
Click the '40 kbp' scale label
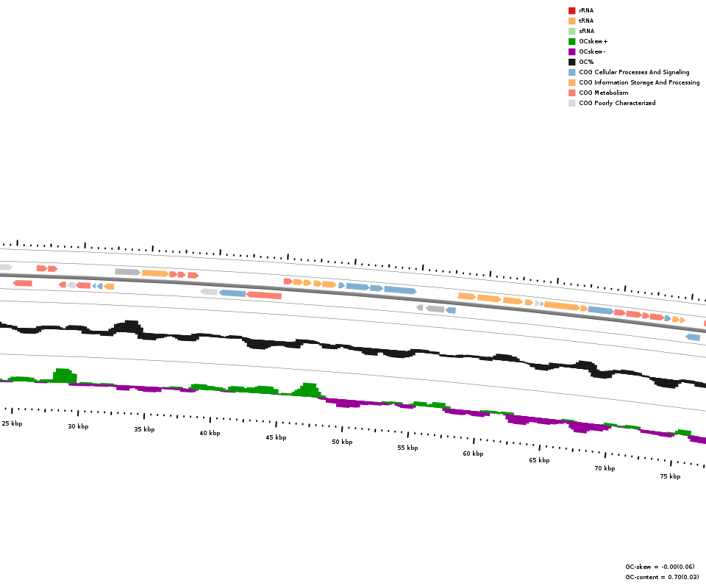tap(210, 433)
